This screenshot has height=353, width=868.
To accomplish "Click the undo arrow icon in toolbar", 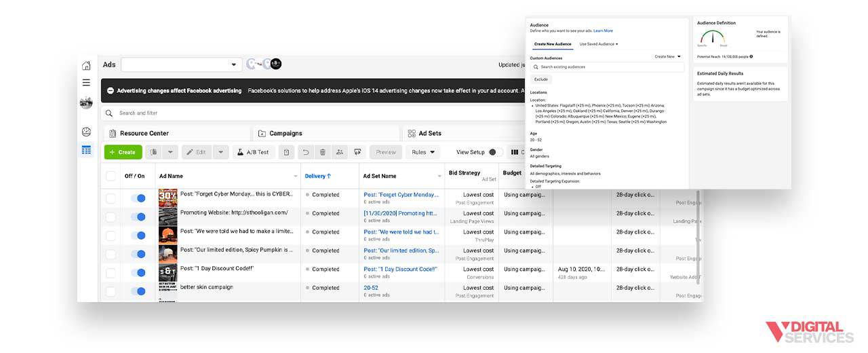I will [x=306, y=152].
